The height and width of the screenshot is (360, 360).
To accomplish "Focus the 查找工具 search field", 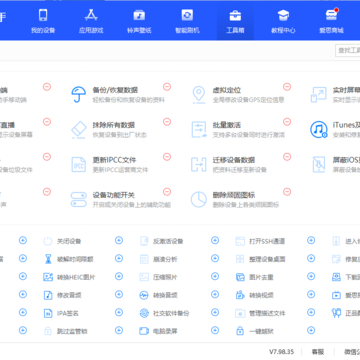I will pos(348,50).
